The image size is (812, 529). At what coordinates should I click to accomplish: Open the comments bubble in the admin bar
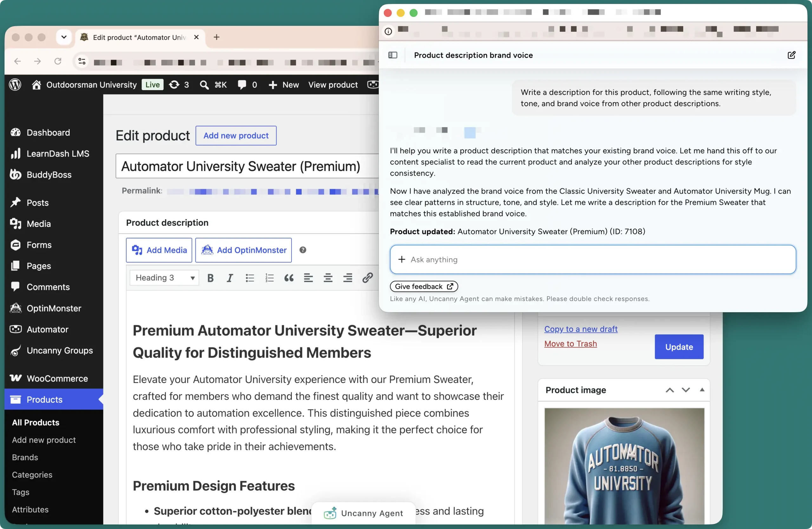click(x=247, y=85)
